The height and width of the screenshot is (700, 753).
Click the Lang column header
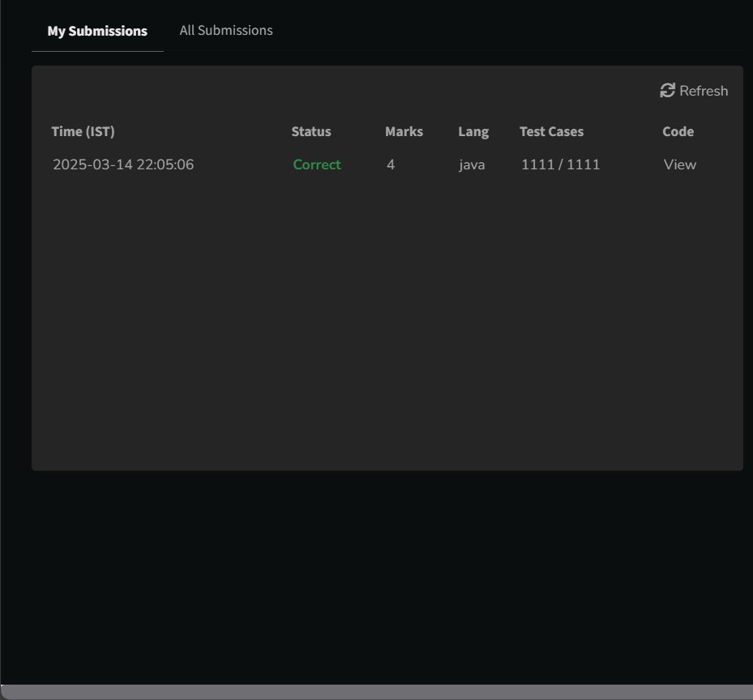(473, 132)
